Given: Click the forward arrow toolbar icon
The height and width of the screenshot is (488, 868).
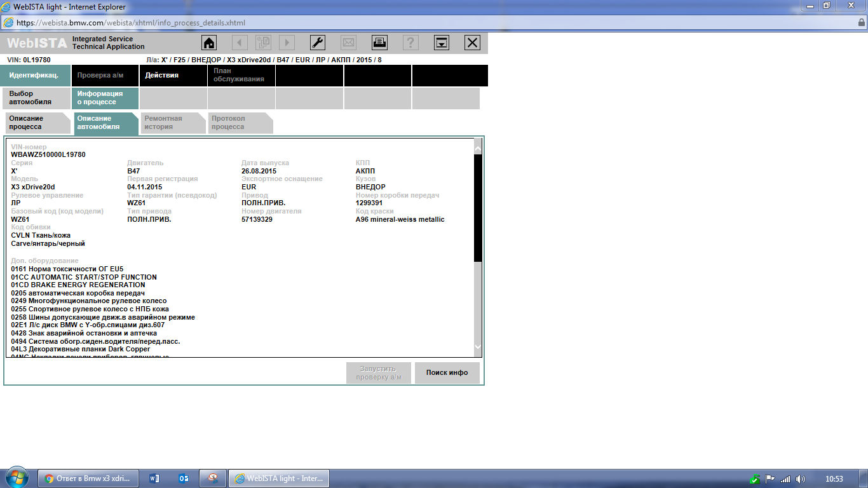Looking at the screenshot, I should pos(287,43).
